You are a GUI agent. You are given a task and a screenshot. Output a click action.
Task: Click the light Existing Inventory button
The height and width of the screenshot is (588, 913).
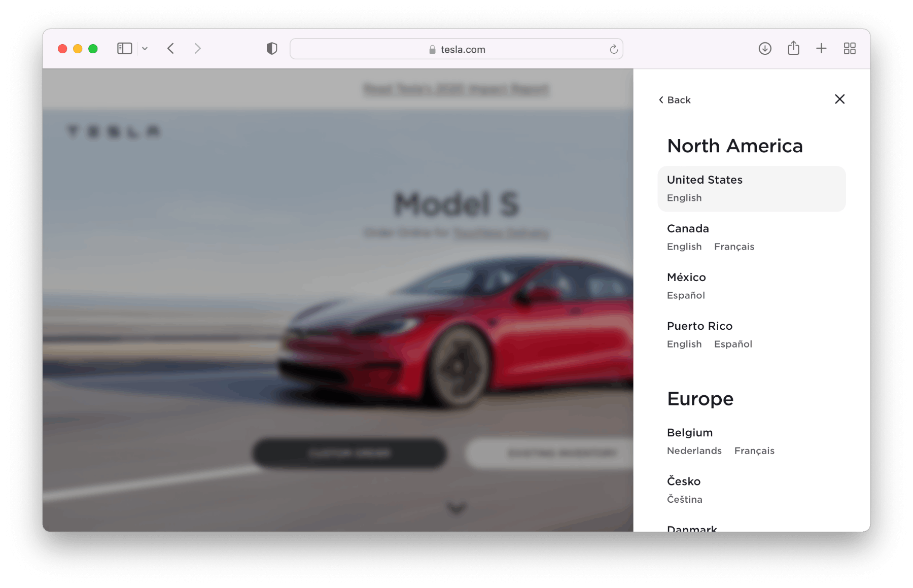(549, 453)
